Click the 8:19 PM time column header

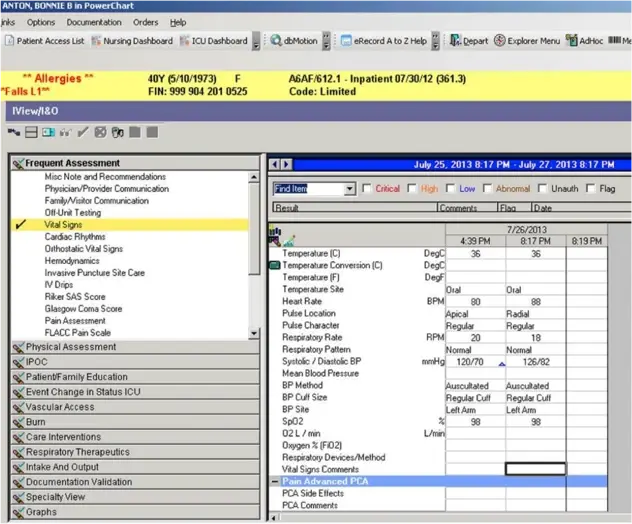(586, 241)
